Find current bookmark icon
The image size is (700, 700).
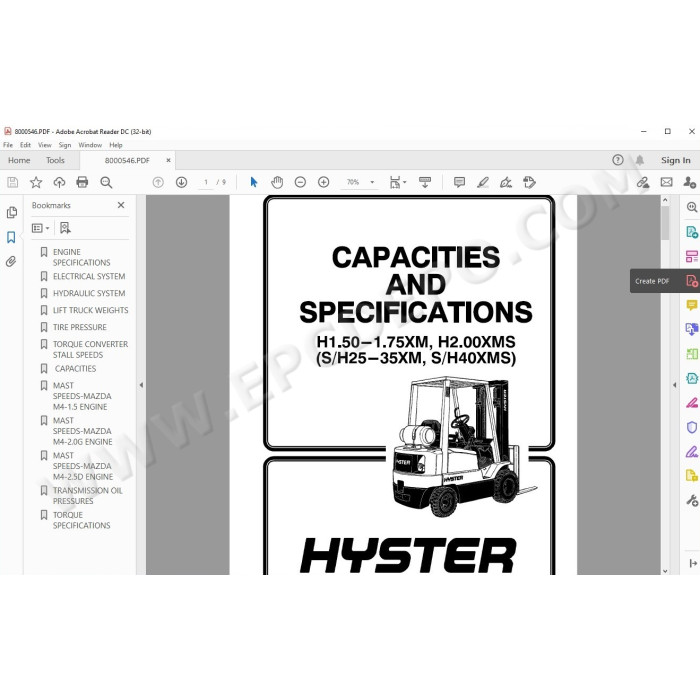(x=65, y=228)
